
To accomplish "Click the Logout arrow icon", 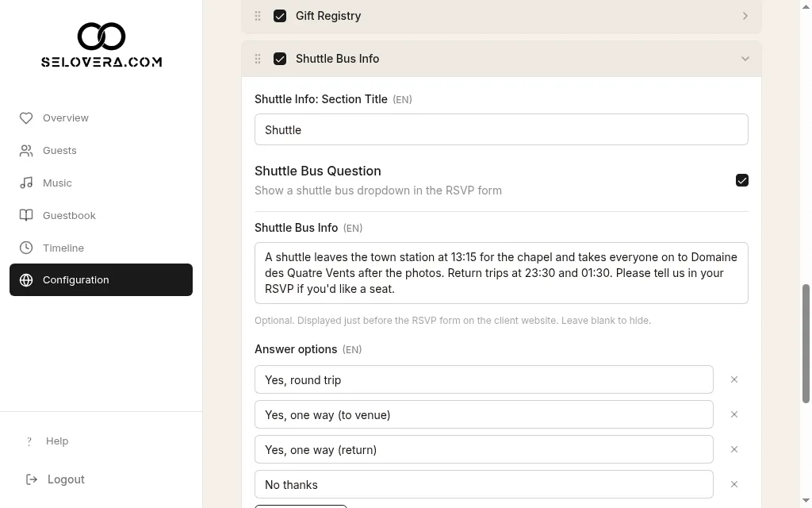I will tap(32, 479).
